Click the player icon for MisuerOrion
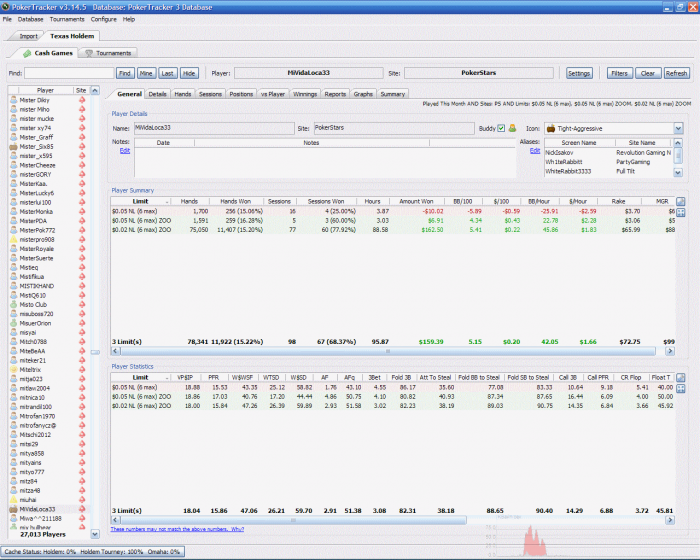 click(x=14, y=323)
